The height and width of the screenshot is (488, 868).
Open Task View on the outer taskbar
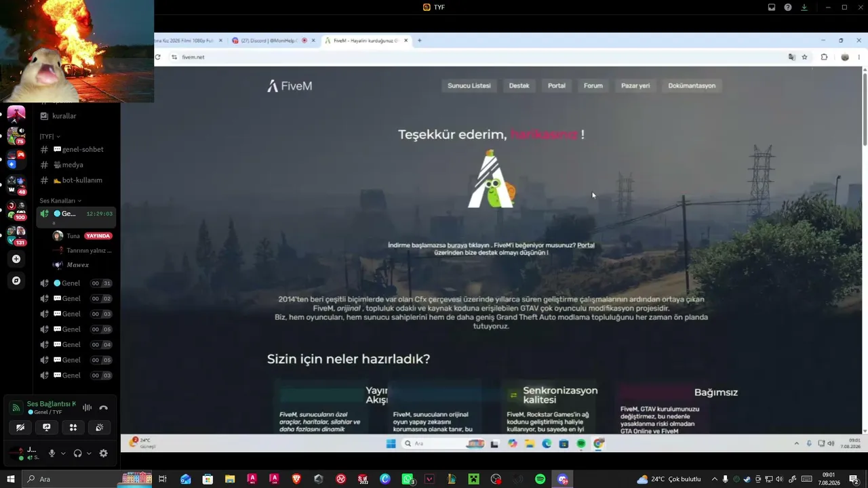163,479
